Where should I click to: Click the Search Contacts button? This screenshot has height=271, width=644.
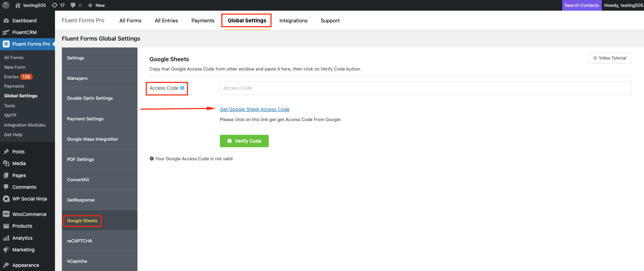click(x=582, y=5)
